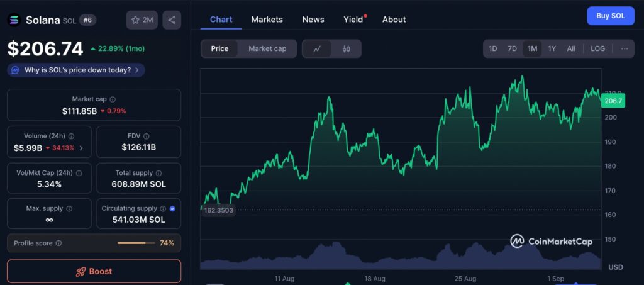The width and height of the screenshot is (644, 285).
Task: Click info icon beside Circulating supply
Action: 163,209
